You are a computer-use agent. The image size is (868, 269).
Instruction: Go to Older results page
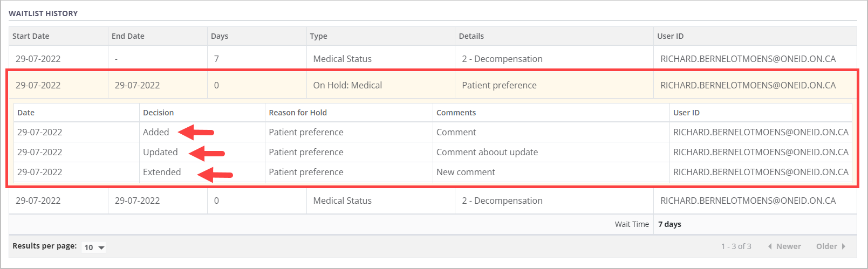826,246
